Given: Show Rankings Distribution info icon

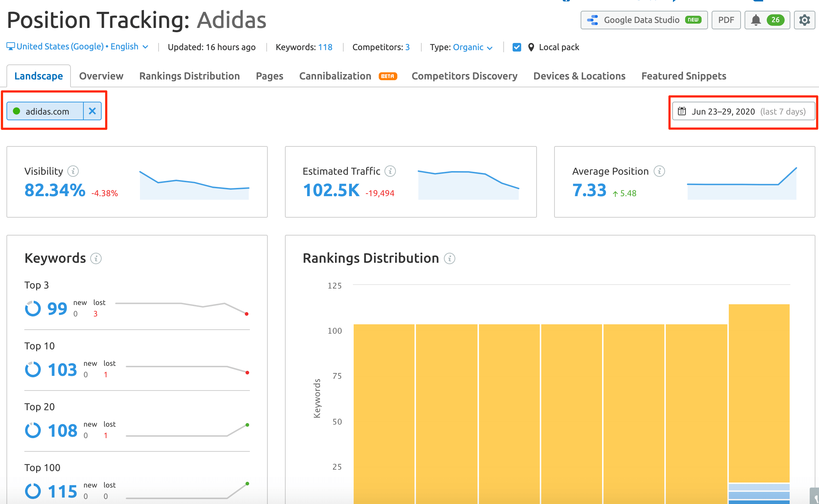Looking at the screenshot, I should click(x=450, y=258).
